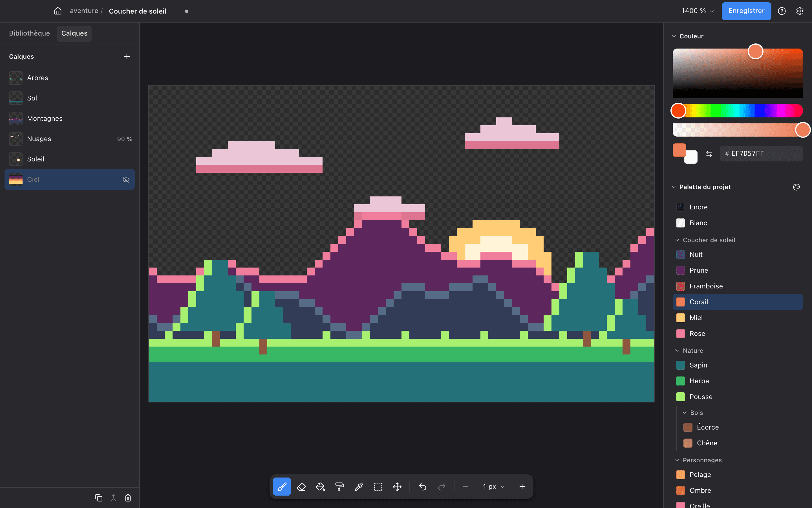Viewport: 812px width, 508px height.
Task: Select the Eyedropper tool
Action: coord(359,487)
